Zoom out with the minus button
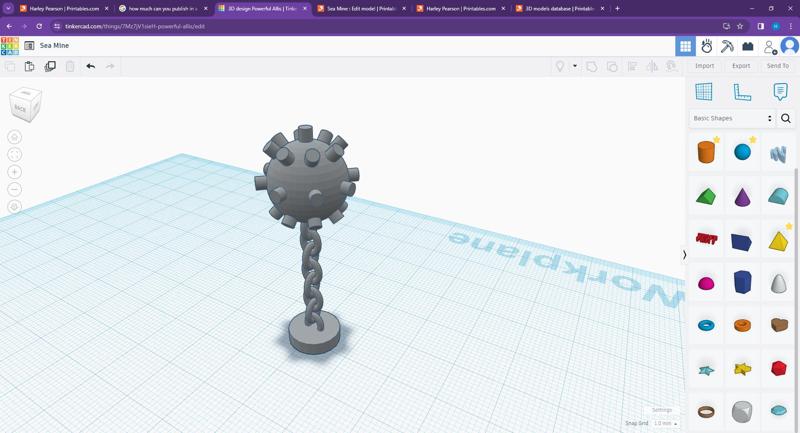 [x=14, y=189]
